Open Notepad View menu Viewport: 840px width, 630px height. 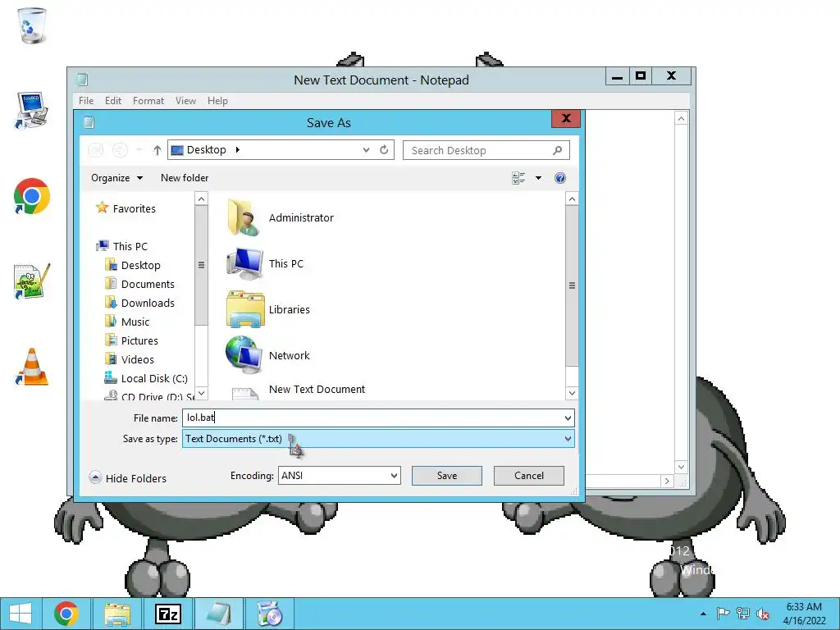(186, 101)
